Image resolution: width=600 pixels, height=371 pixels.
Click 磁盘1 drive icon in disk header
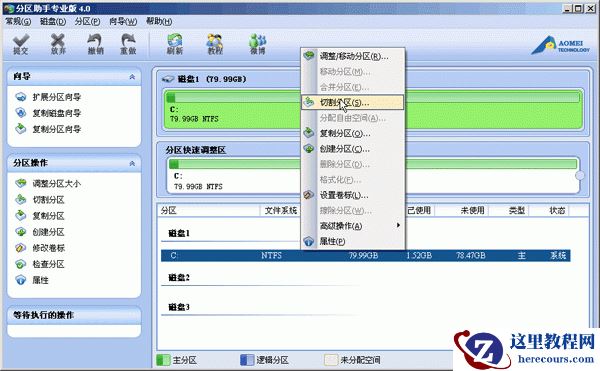click(x=168, y=79)
